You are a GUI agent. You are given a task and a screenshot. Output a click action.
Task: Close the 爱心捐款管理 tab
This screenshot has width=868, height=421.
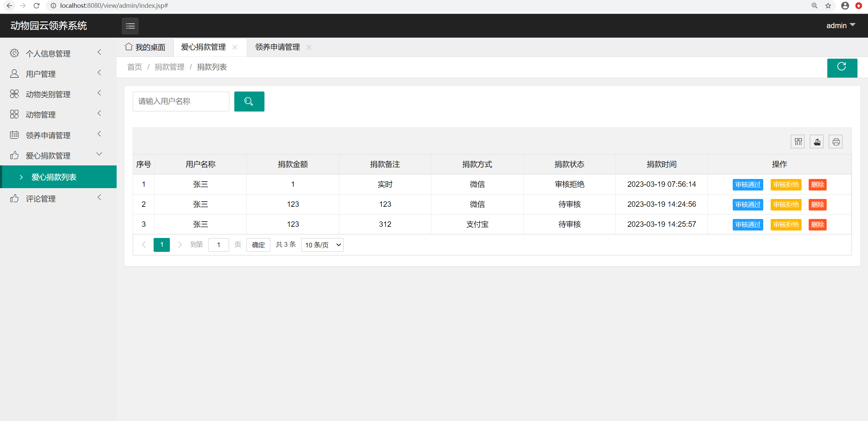[235, 47]
